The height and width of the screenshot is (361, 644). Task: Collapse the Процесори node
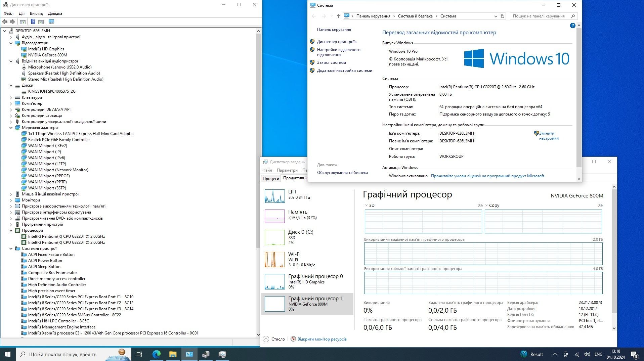point(11,230)
